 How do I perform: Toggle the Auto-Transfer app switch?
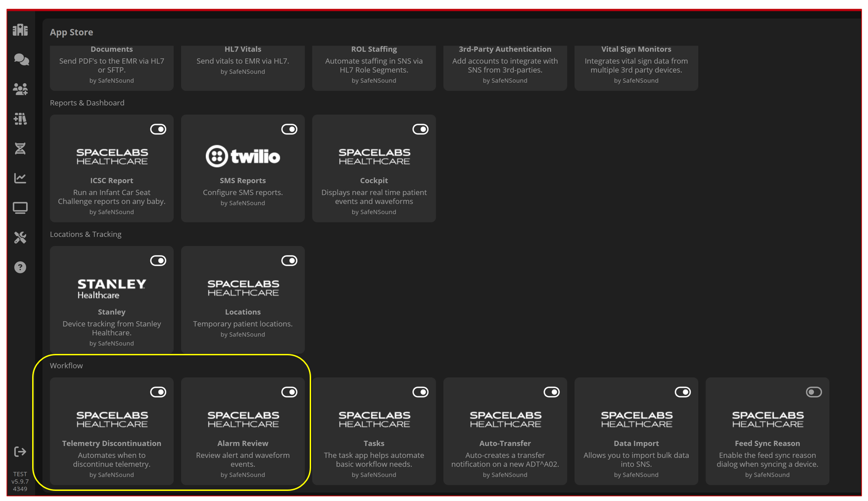coord(552,392)
